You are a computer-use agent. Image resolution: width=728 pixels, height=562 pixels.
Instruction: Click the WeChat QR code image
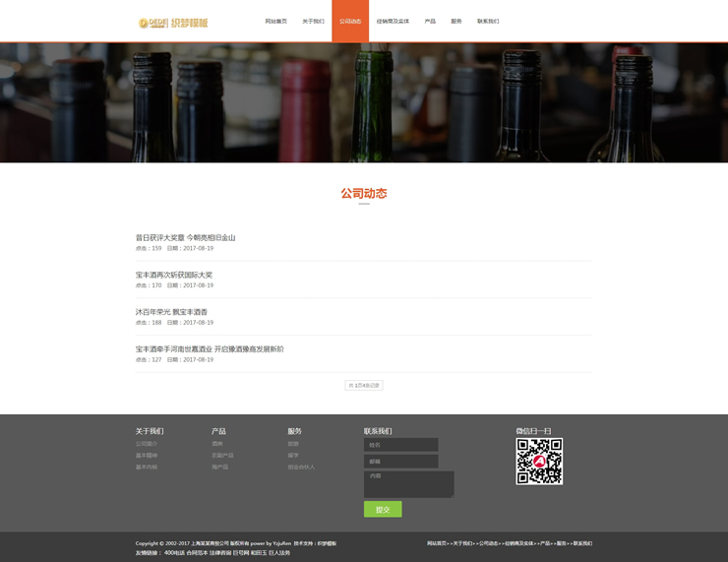coord(539,461)
